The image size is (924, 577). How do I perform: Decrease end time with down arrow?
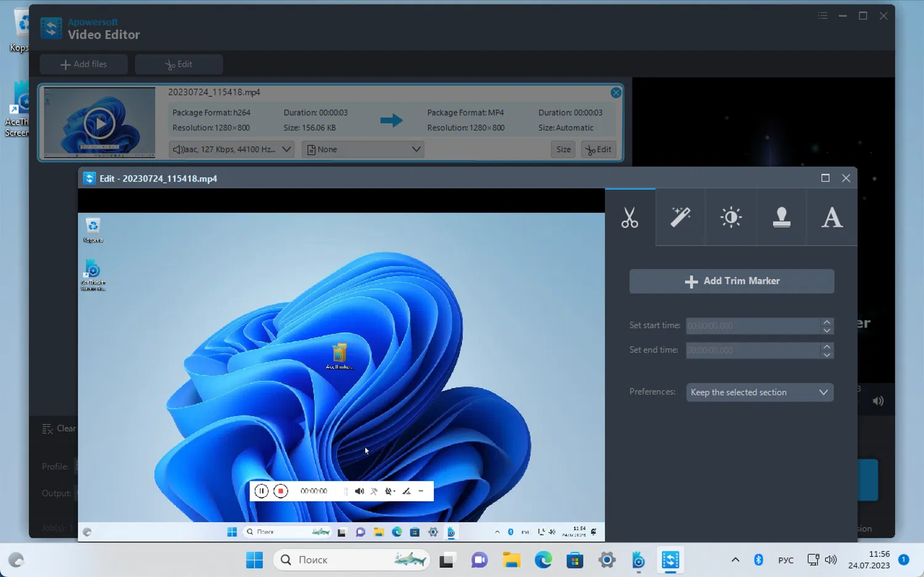[x=827, y=355]
